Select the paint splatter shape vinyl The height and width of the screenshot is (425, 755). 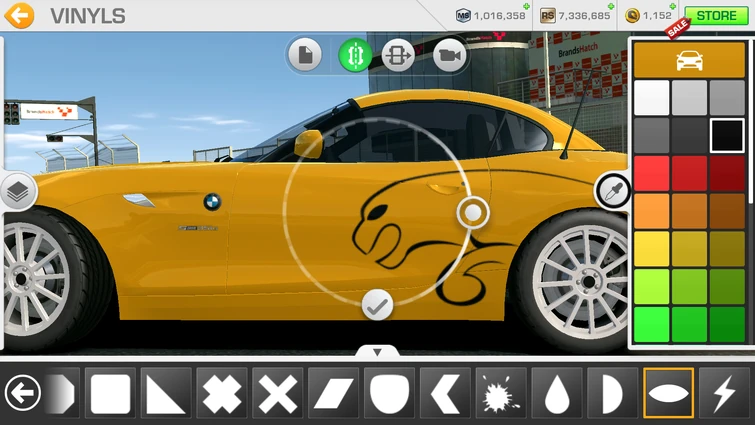pyautogui.click(x=501, y=393)
